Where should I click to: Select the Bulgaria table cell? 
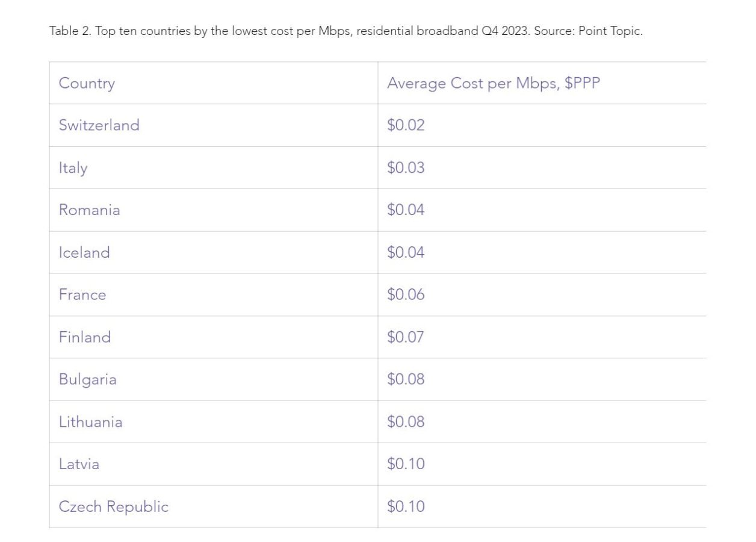coord(87,379)
